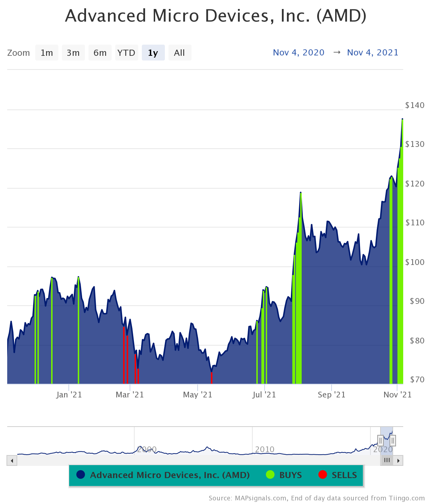
Task: Toggle the SELLS legend series
Action: click(x=338, y=475)
